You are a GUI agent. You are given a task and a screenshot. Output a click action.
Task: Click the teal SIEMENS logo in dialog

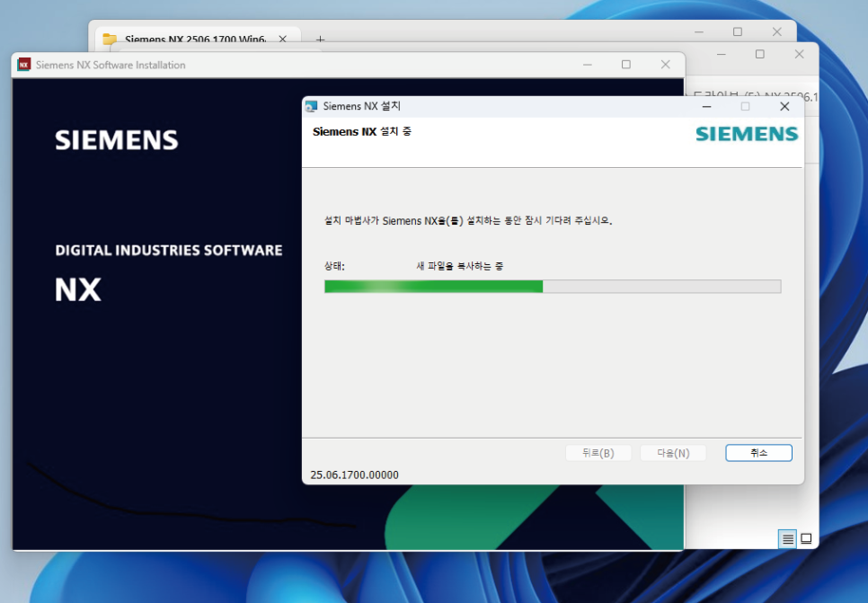coord(747,133)
